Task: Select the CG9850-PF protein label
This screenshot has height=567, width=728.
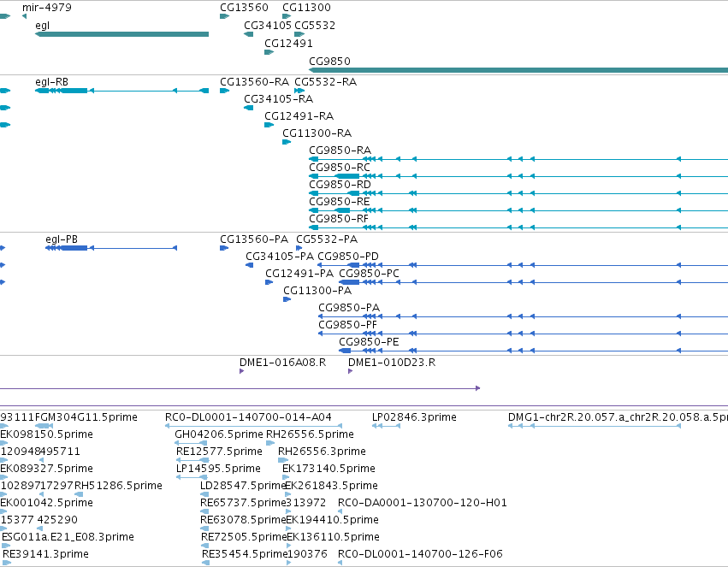Action: click(x=348, y=325)
